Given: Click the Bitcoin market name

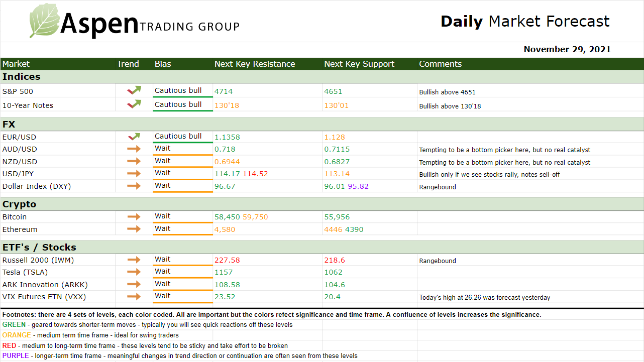Looking at the screenshot, I should click(15, 217).
